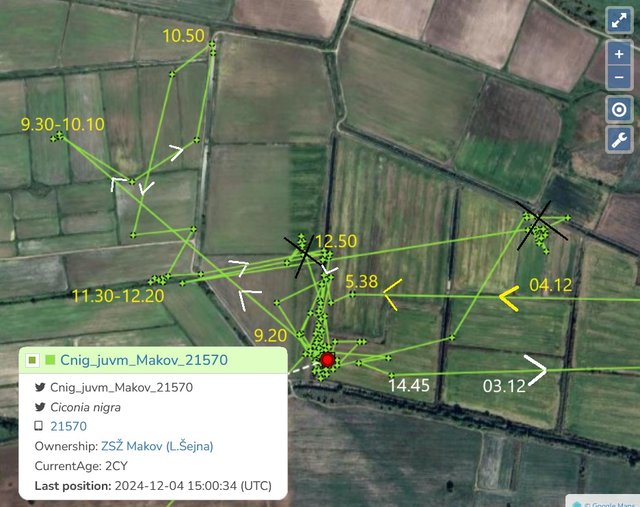The width and height of the screenshot is (640, 507).
Task: Open ZSŽ Makov (L.Šejna) ownership link
Action: (x=157, y=446)
